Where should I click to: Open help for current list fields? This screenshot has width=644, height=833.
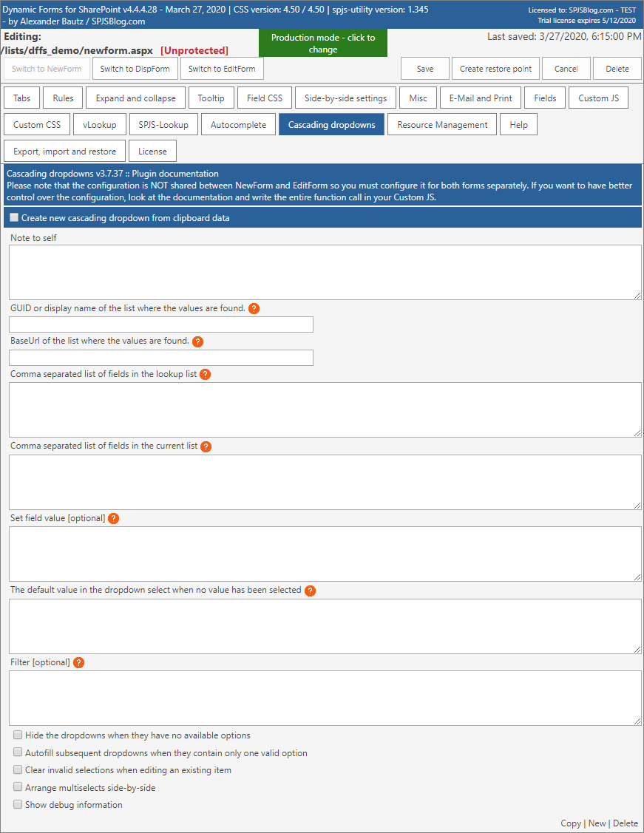pyautogui.click(x=206, y=446)
